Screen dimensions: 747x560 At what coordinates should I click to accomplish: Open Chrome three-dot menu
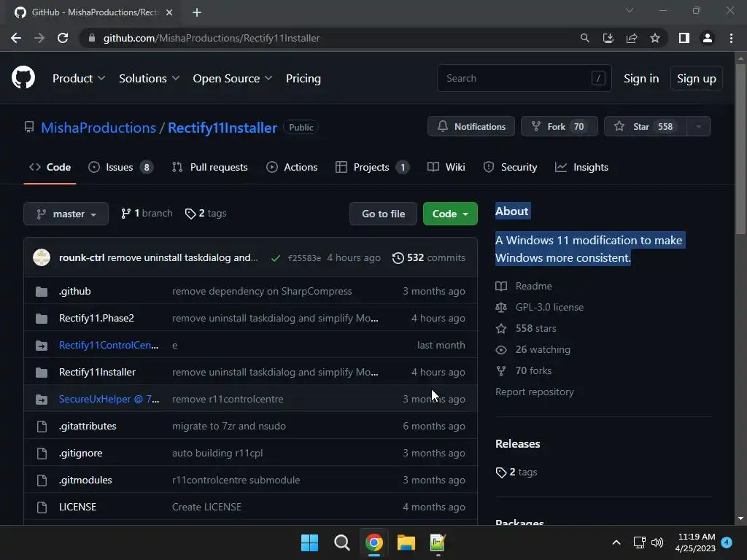[731, 38]
